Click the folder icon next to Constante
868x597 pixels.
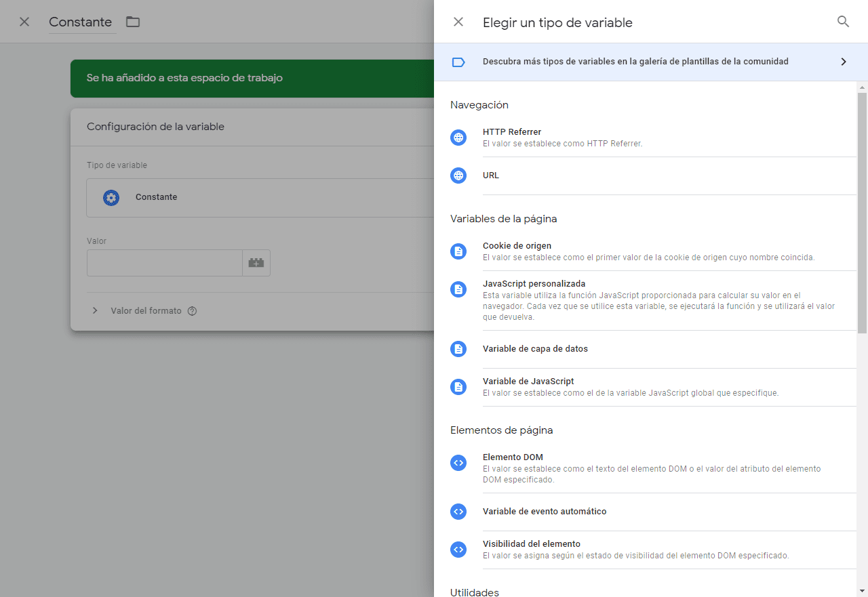pos(132,21)
